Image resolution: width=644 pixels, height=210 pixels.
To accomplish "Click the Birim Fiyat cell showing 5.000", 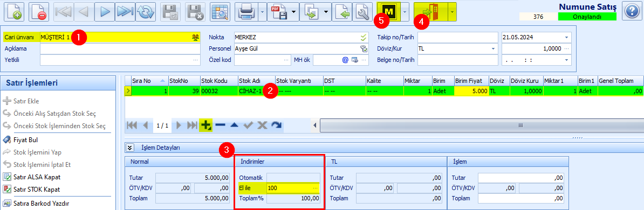I will coord(471,91).
